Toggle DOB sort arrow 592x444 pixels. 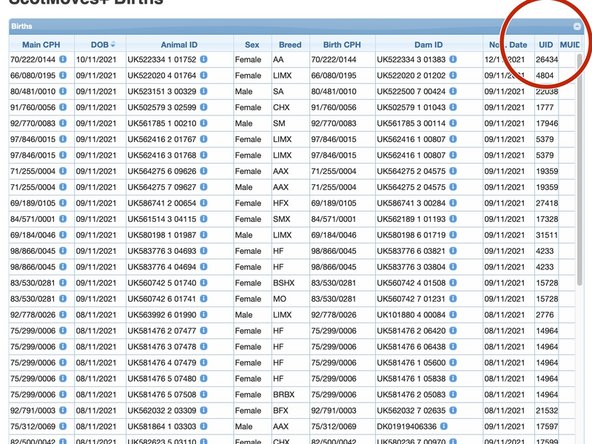click(113, 45)
